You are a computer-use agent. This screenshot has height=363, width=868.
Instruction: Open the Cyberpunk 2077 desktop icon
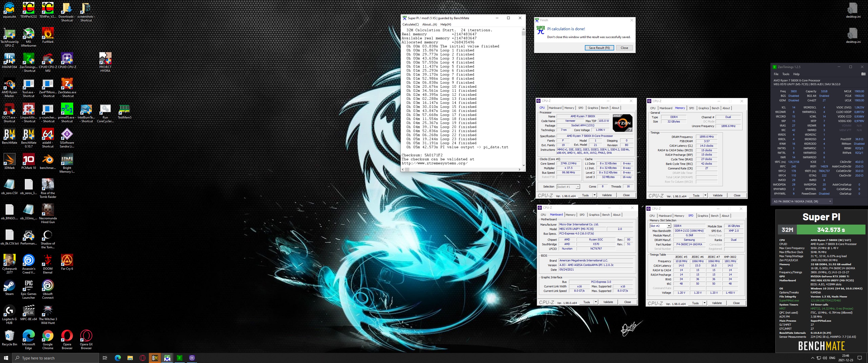coord(9,264)
